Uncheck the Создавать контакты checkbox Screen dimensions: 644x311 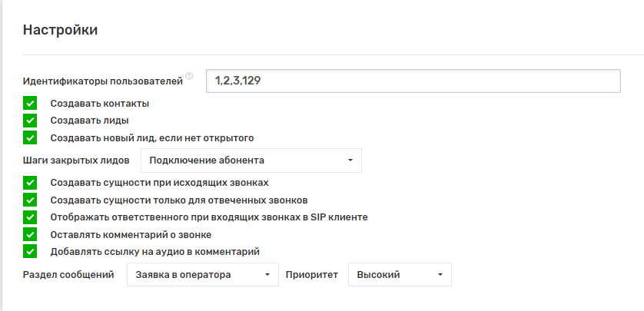click(30, 103)
